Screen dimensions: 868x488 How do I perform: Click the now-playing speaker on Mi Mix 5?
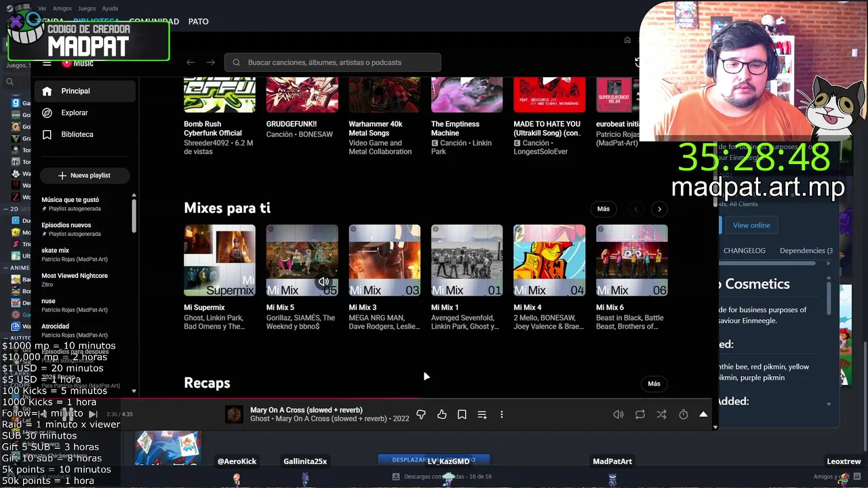click(323, 281)
